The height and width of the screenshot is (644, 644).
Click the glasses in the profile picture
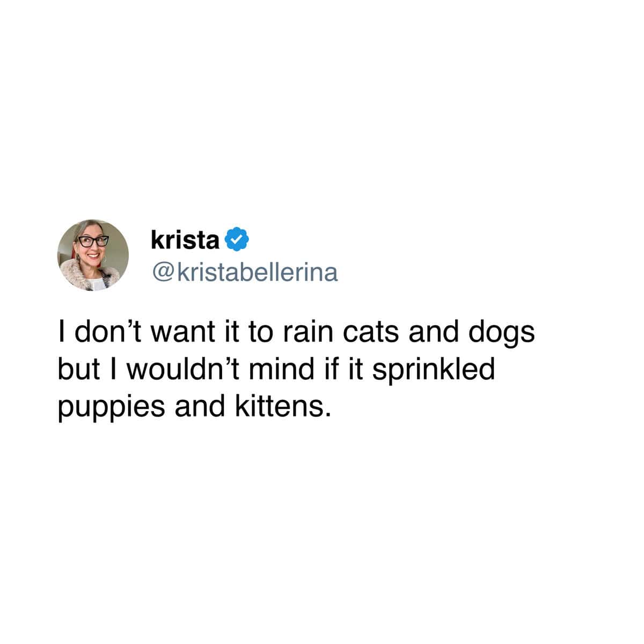tap(92, 241)
